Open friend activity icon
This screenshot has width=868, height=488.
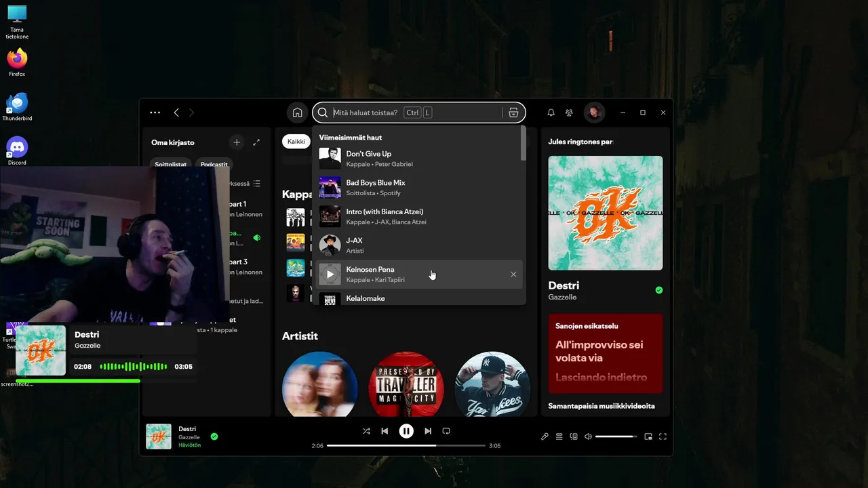[x=569, y=113]
